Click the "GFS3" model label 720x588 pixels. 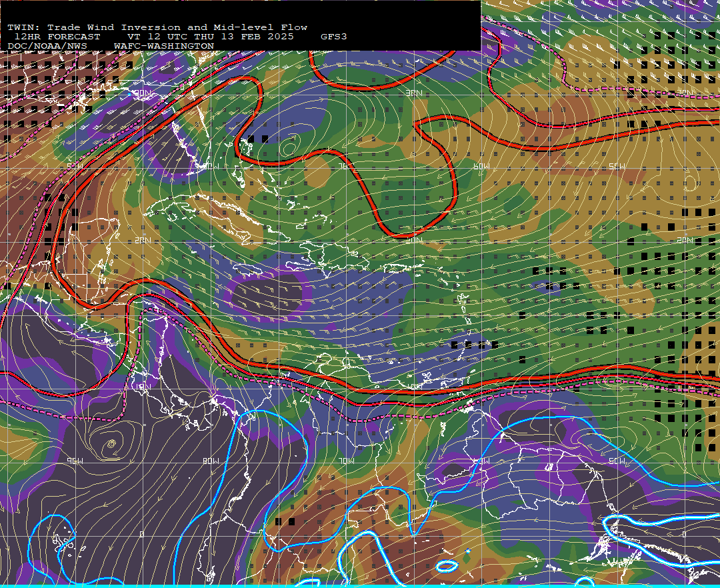(x=334, y=37)
